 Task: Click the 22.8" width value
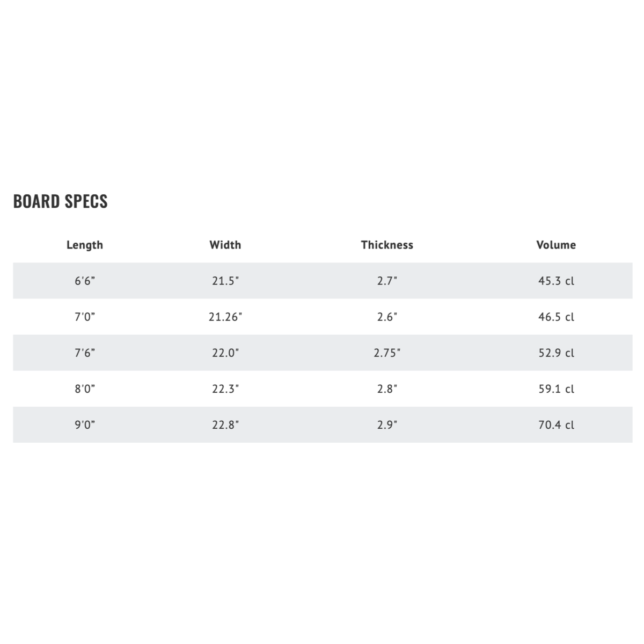click(x=225, y=425)
